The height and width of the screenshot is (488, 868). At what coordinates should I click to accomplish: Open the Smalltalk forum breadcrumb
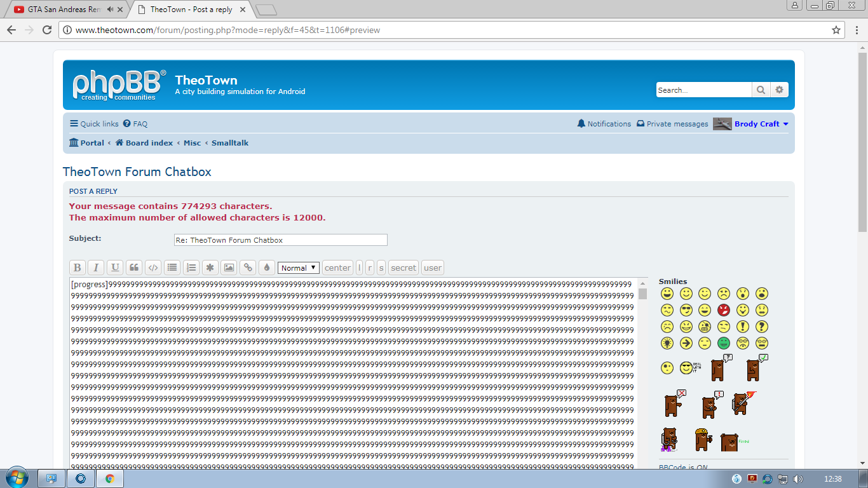pyautogui.click(x=230, y=143)
